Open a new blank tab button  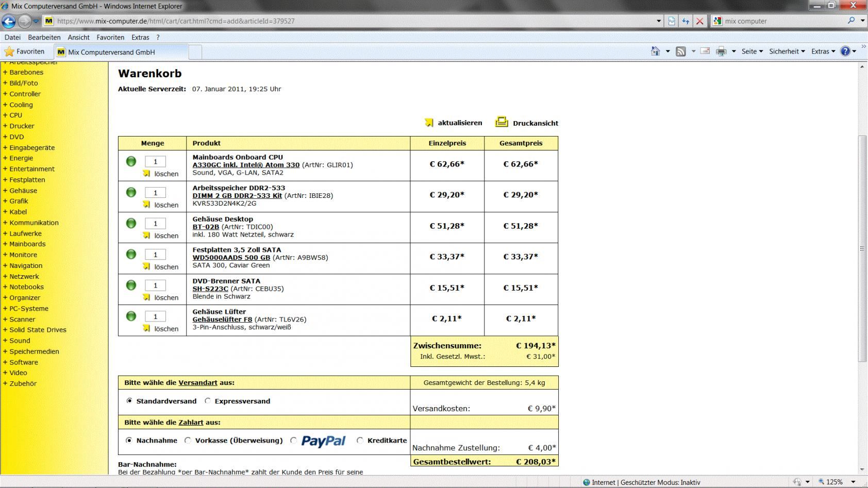pos(195,52)
